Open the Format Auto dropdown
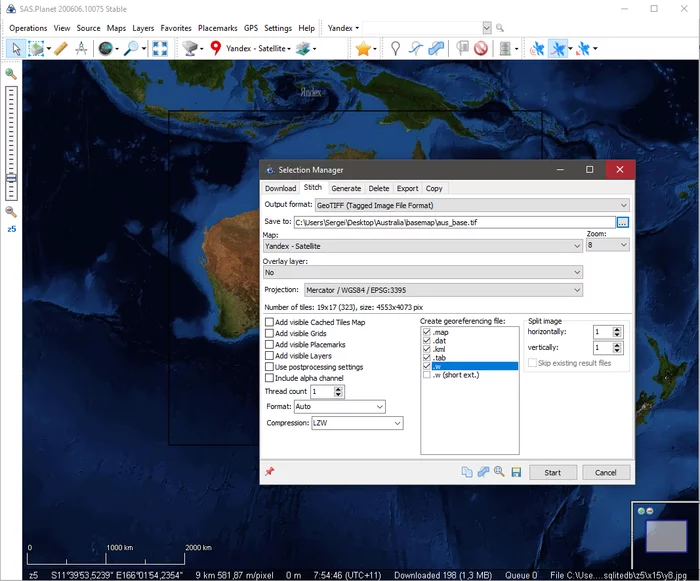The height and width of the screenshot is (581, 700). pyautogui.click(x=339, y=406)
